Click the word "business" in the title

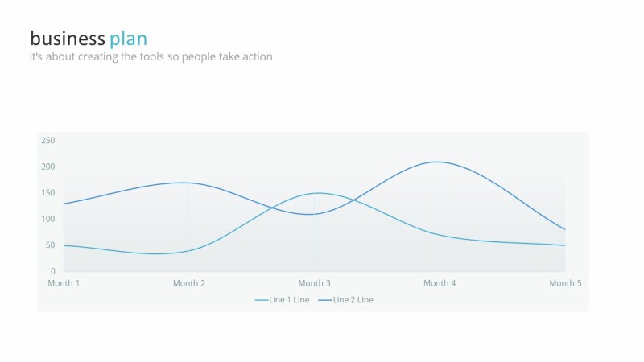point(68,39)
